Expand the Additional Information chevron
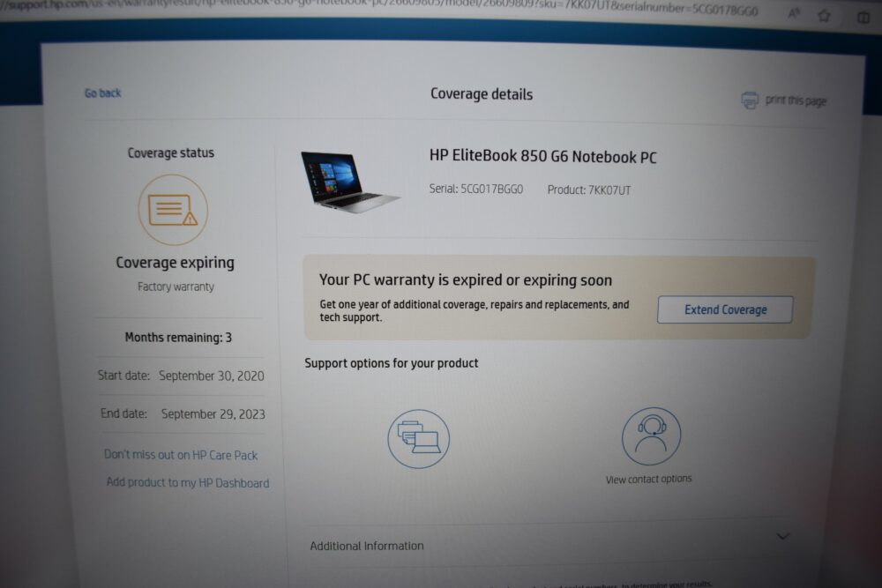Viewport: 882px width, 588px height. (x=783, y=536)
